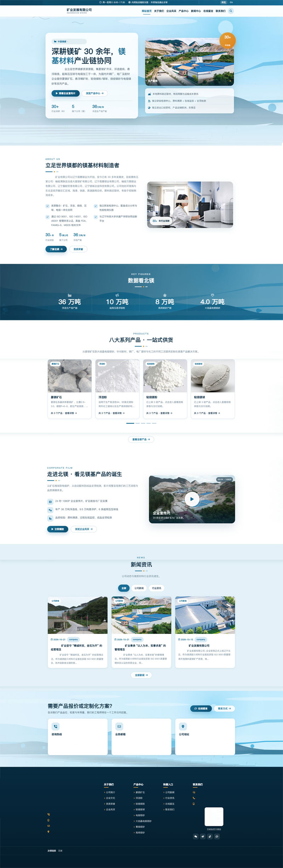Click the envelope icon on 业务邮箱 card
Screen dimensions: 283x868
[119, 727]
